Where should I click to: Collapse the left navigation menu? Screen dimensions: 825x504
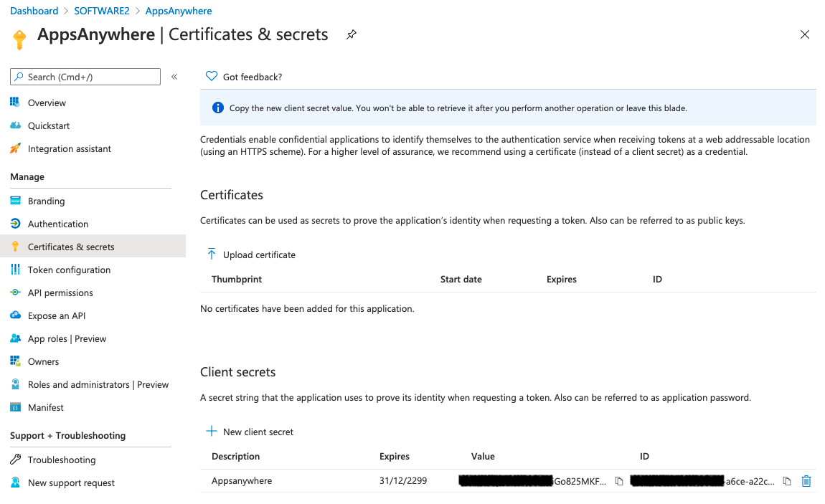point(174,77)
